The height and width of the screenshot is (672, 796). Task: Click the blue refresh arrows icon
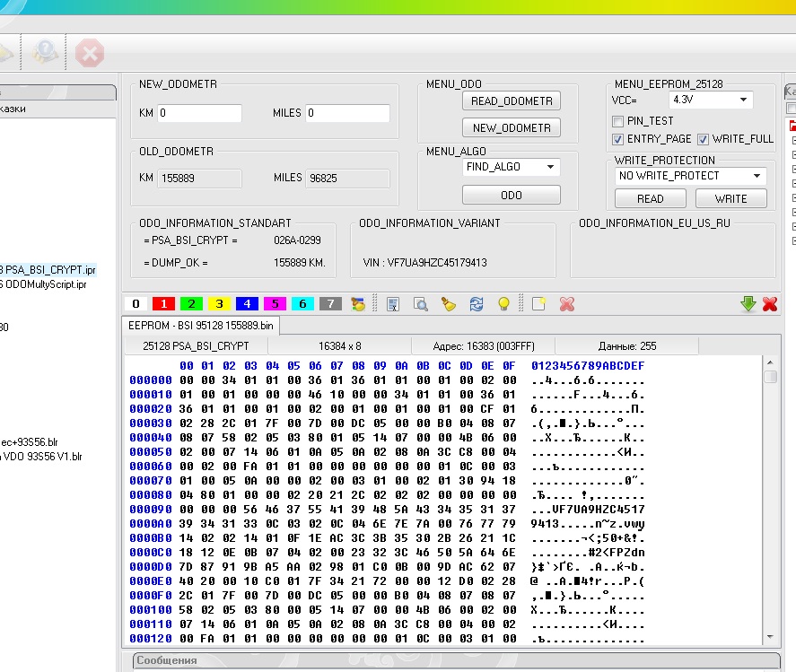[x=477, y=304]
